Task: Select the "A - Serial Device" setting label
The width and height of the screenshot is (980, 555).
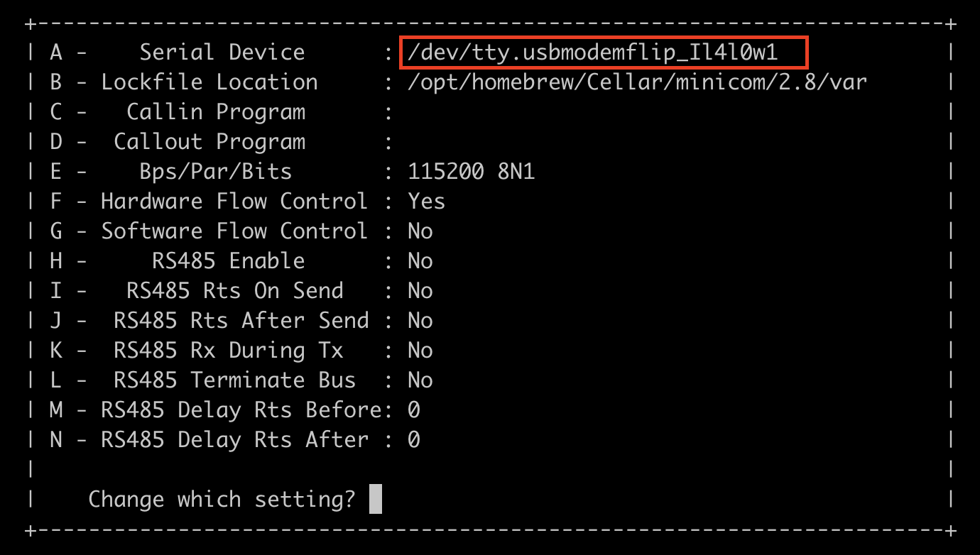Action: tap(177, 53)
